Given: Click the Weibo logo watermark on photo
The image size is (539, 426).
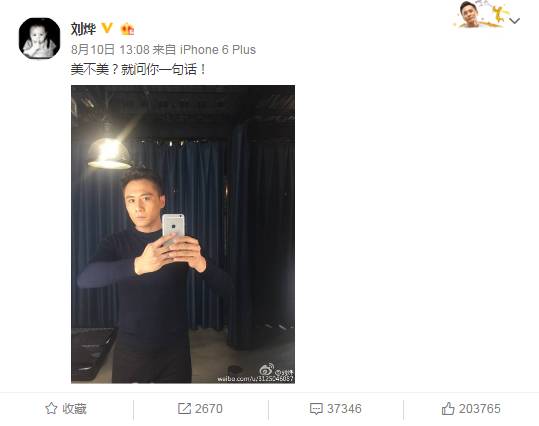Looking at the screenshot, I should pos(267,369).
